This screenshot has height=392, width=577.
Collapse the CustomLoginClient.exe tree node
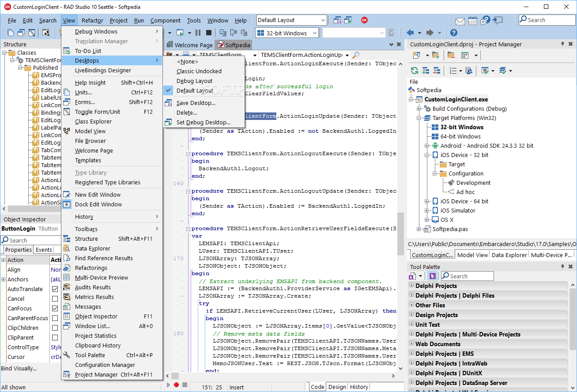[x=411, y=100]
